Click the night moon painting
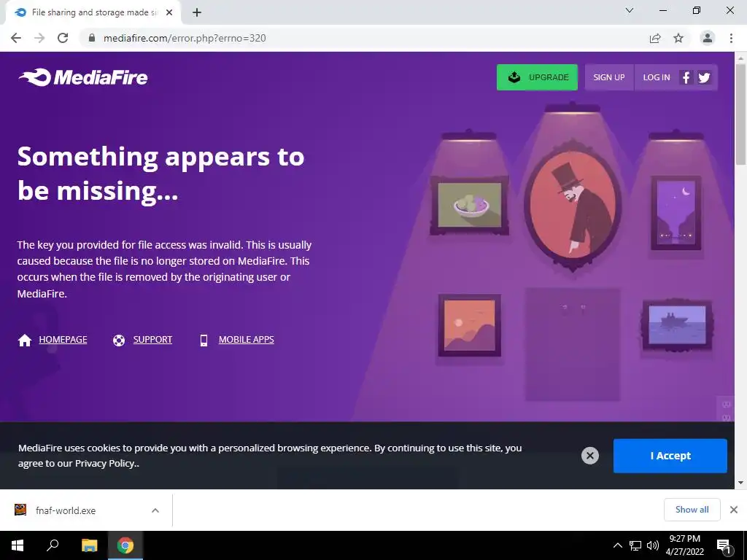The width and height of the screenshot is (747, 560). click(676, 212)
